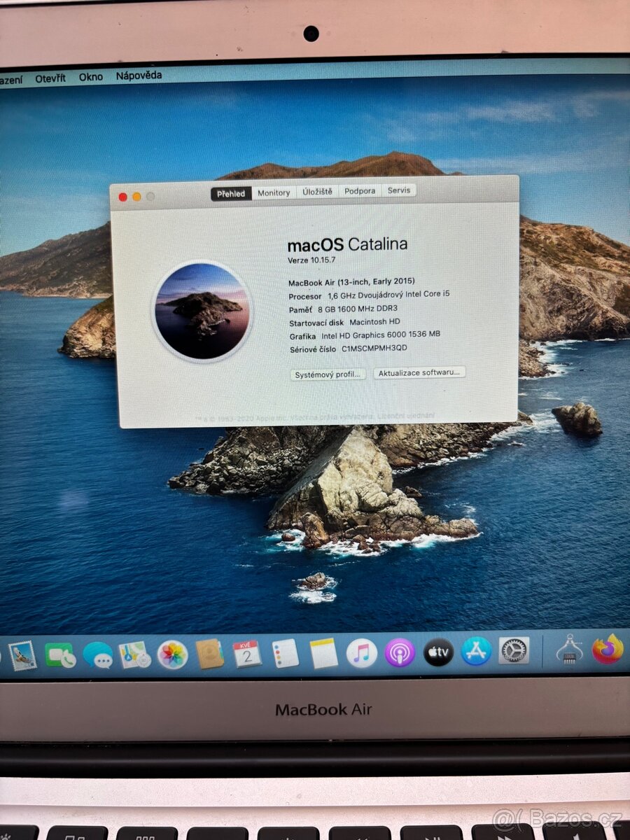Image resolution: width=630 pixels, height=840 pixels.
Task: Open the Maps app in the Dock
Action: coord(135,654)
